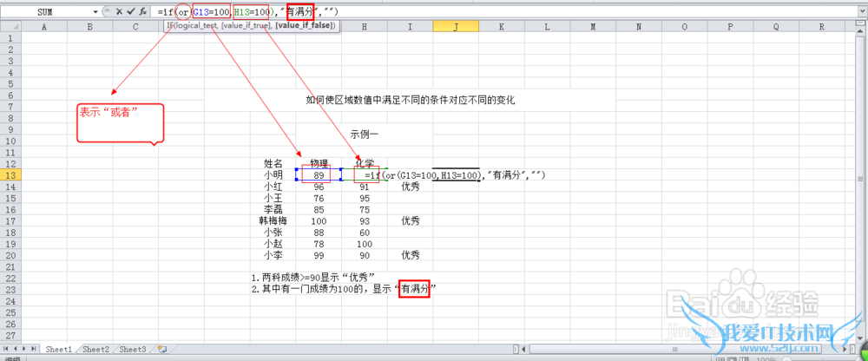Click the 小李 name cell
This screenshot has height=361, width=868.
[x=273, y=255]
